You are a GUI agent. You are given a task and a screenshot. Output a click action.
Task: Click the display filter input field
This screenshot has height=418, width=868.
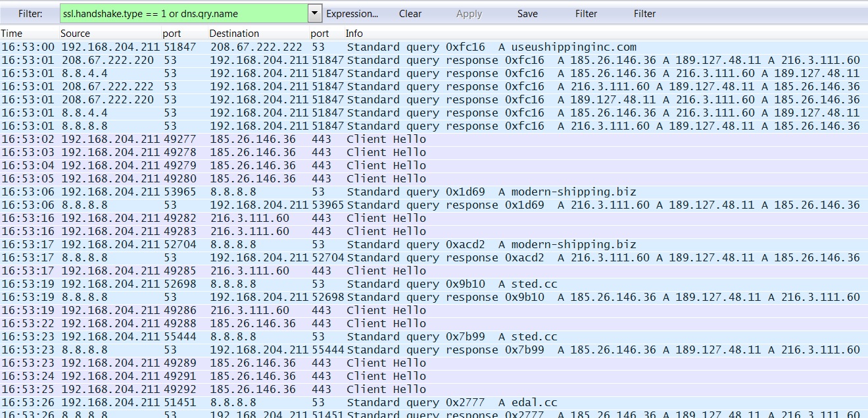[x=183, y=13]
